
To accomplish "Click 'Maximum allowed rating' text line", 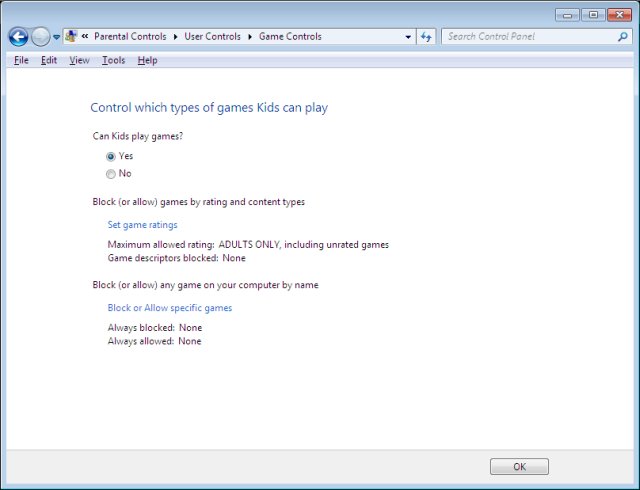I will [248, 245].
